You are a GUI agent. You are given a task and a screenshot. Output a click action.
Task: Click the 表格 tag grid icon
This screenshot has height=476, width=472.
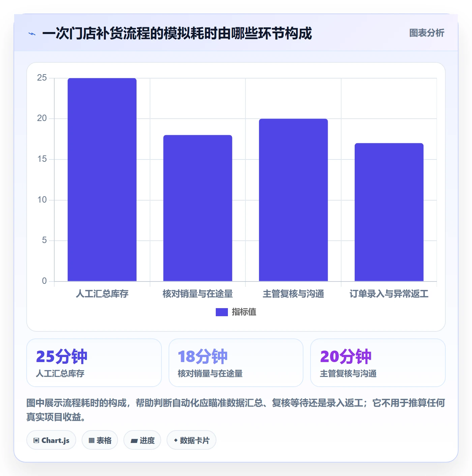(x=91, y=441)
